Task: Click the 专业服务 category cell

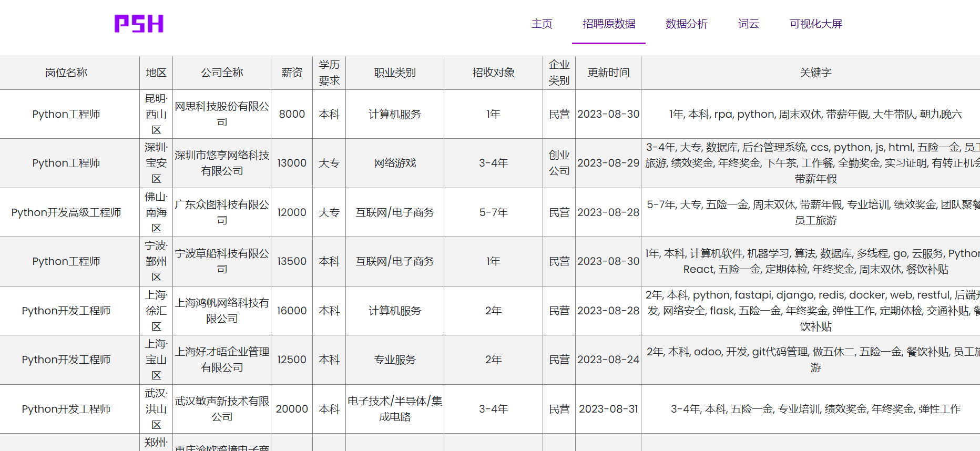Action: [395, 360]
